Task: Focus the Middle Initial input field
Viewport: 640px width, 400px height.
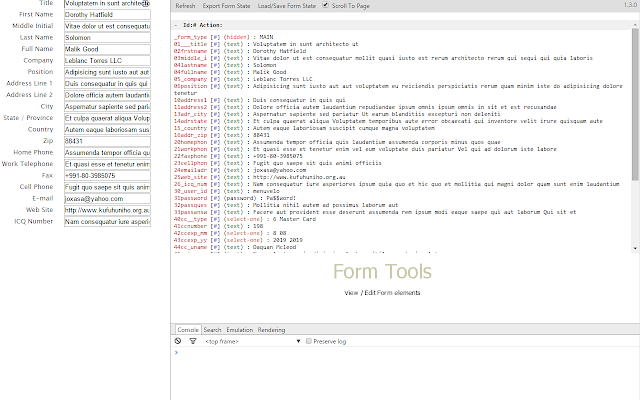Action: tap(107, 26)
